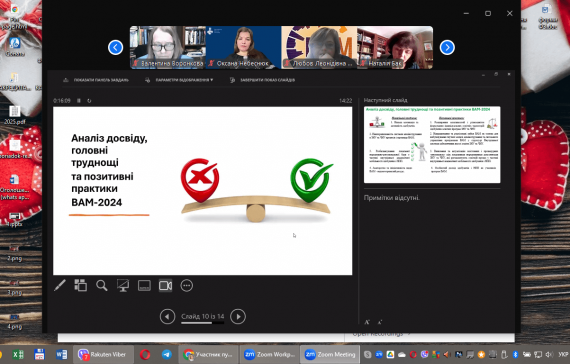Open Word from the taskbar
Screen dimensions: 570x364
(61, 354)
